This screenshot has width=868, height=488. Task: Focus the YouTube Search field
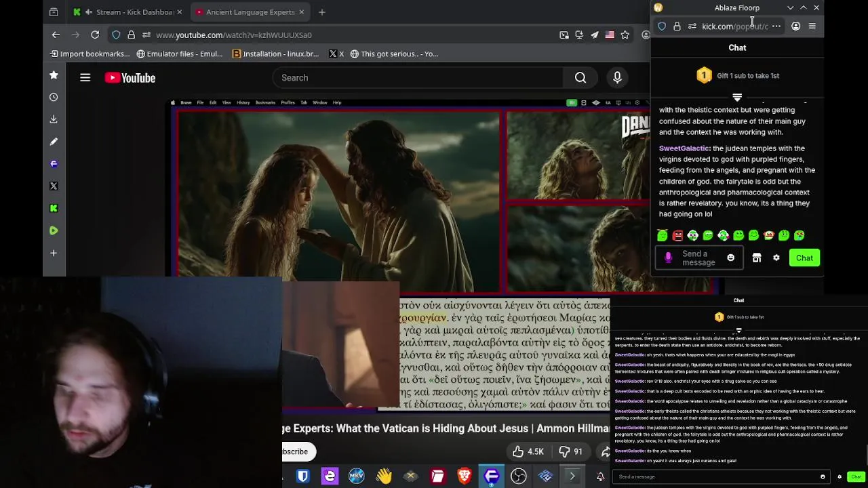418,78
